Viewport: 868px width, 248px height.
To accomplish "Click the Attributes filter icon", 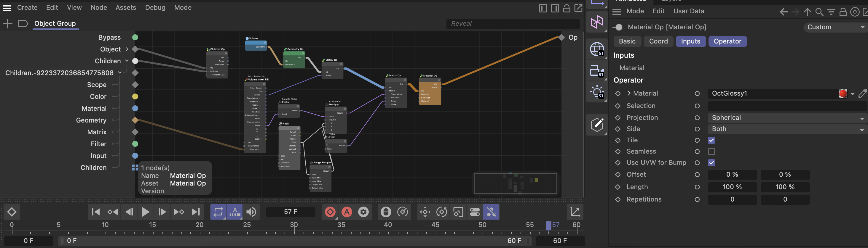I will tap(831, 12).
